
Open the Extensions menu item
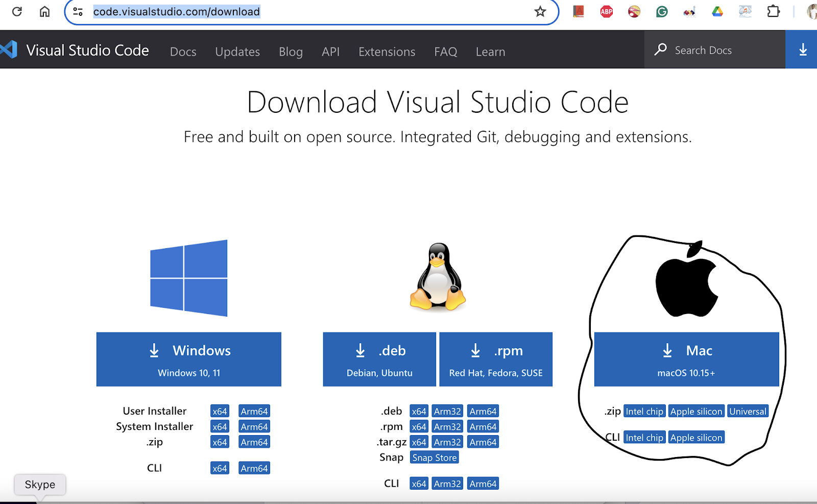[x=387, y=52]
